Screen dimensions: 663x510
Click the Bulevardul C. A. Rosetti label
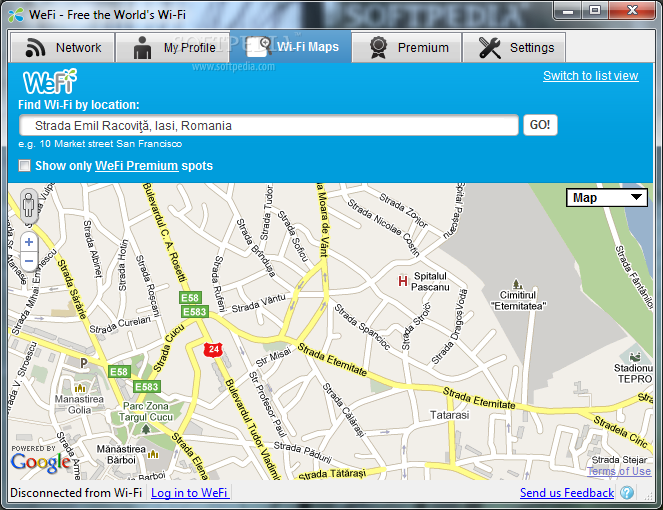click(164, 232)
